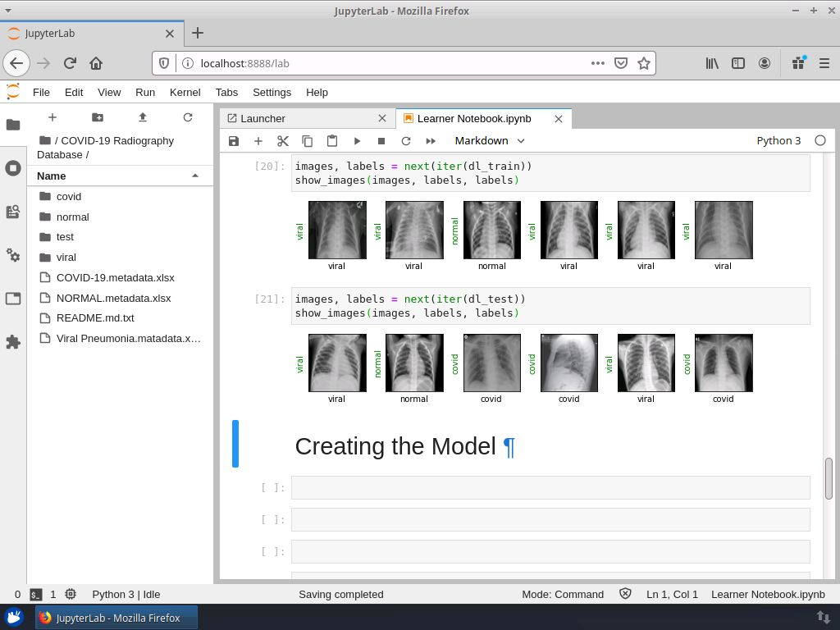
Task: Close the Learner Notebook.ipynb tab
Action: 558,119
